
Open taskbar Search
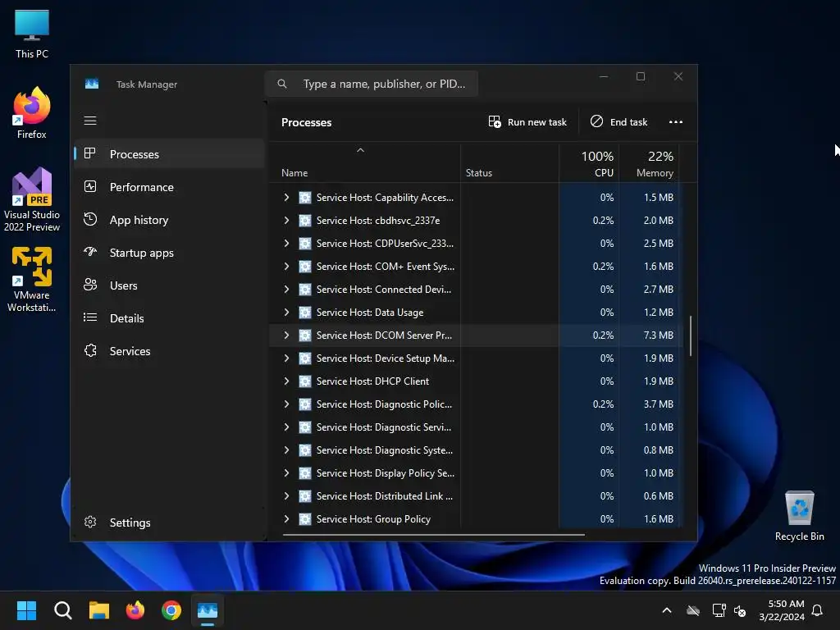[x=62, y=610]
